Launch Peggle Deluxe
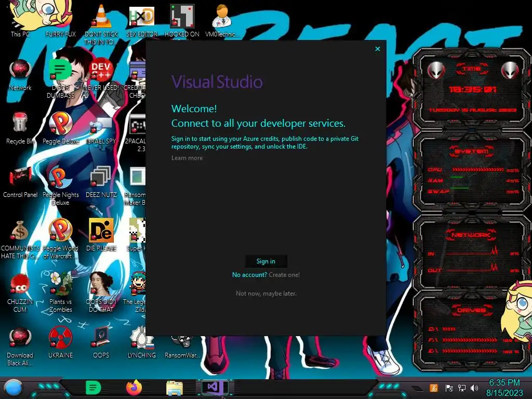This screenshot has width=532, height=399. [x=60, y=128]
